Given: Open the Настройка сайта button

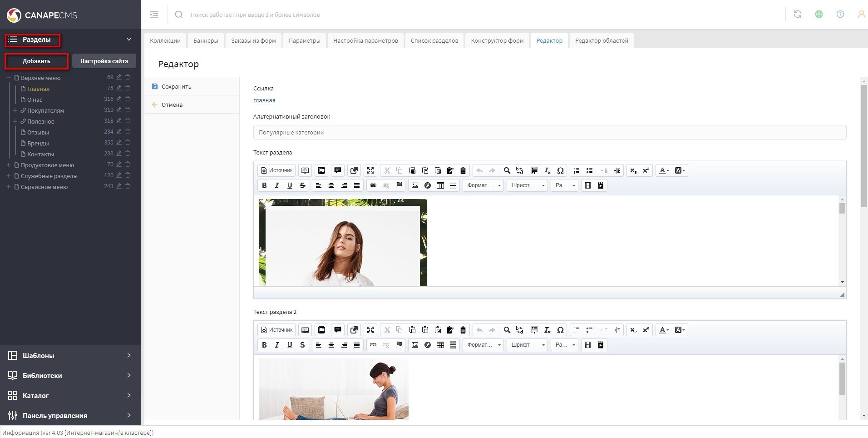Looking at the screenshot, I should click(104, 61).
